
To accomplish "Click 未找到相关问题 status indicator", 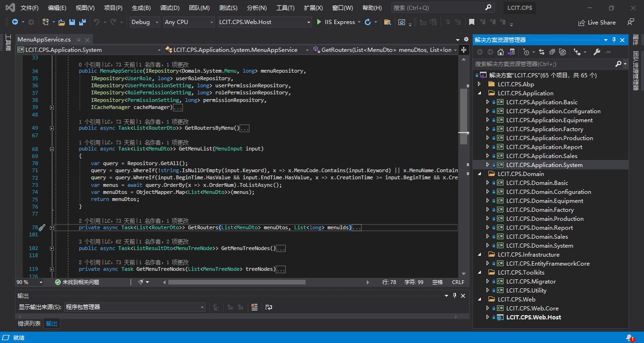I will [x=77, y=282].
